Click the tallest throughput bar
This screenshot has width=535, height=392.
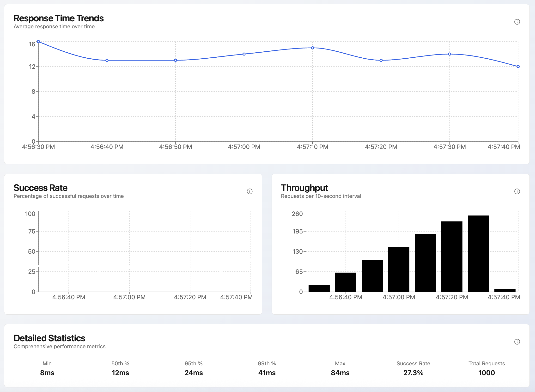click(x=478, y=253)
